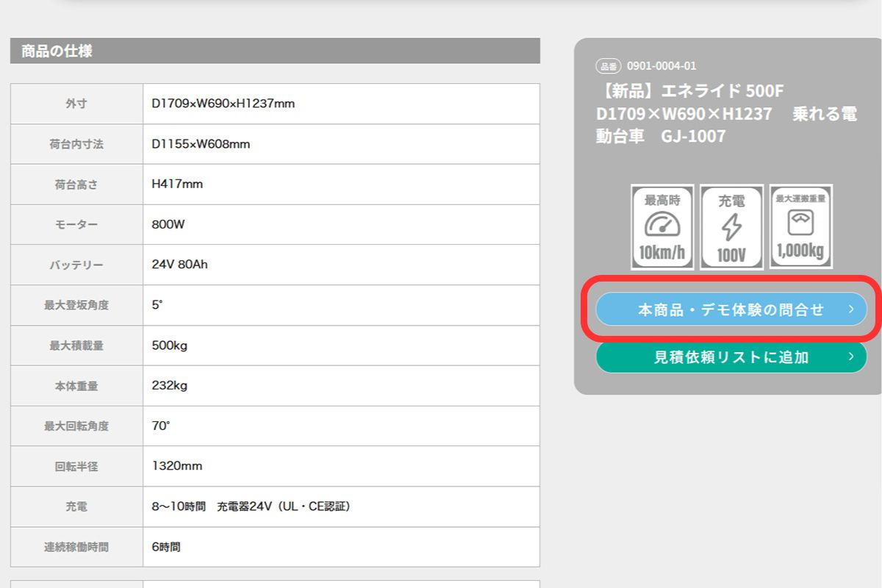
Task: Click the 1,000kg max carrying weight icon
Action: pos(800,226)
